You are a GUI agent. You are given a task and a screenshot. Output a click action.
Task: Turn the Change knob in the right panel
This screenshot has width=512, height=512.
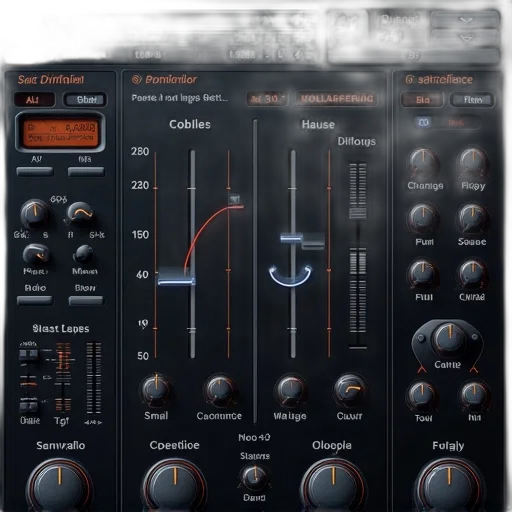coord(423,163)
